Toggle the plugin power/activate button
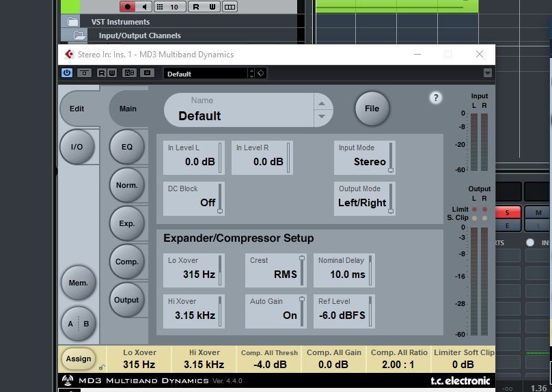This screenshot has width=552, height=392. (67, 73)
